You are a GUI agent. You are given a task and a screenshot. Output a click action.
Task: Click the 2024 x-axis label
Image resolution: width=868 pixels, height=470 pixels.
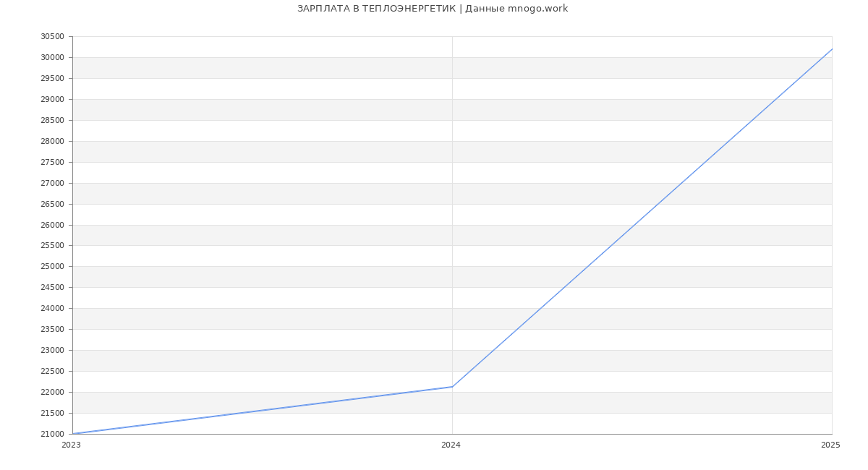coord(451,445)
